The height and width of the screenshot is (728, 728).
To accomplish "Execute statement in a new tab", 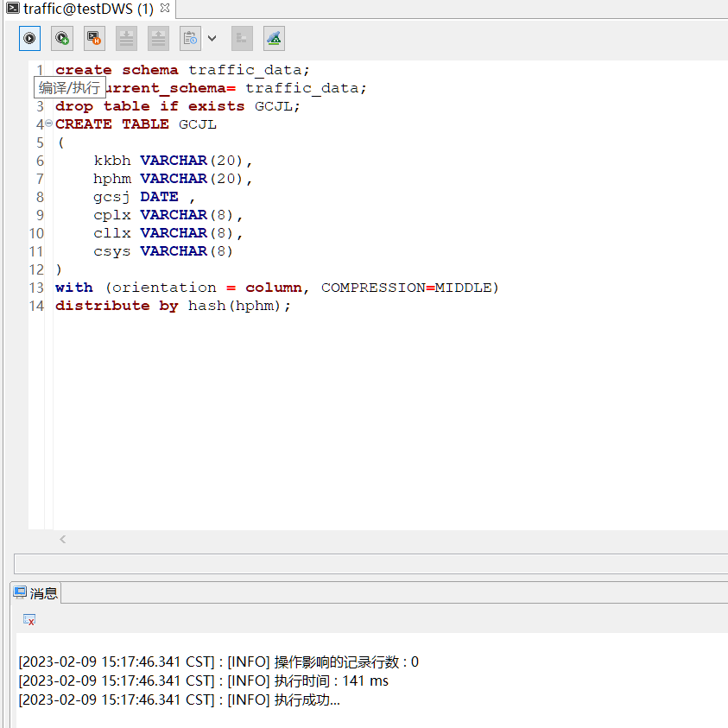I will (62, 39).
